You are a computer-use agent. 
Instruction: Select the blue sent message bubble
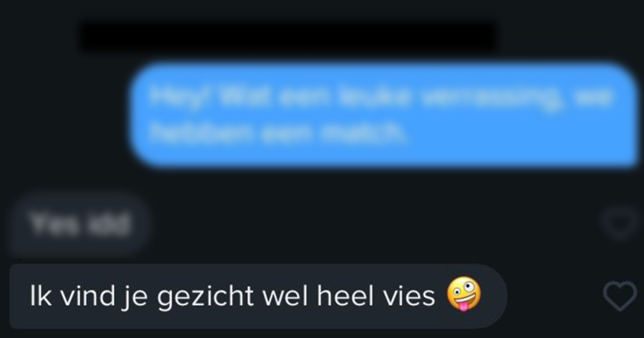(x=384, y=115)
